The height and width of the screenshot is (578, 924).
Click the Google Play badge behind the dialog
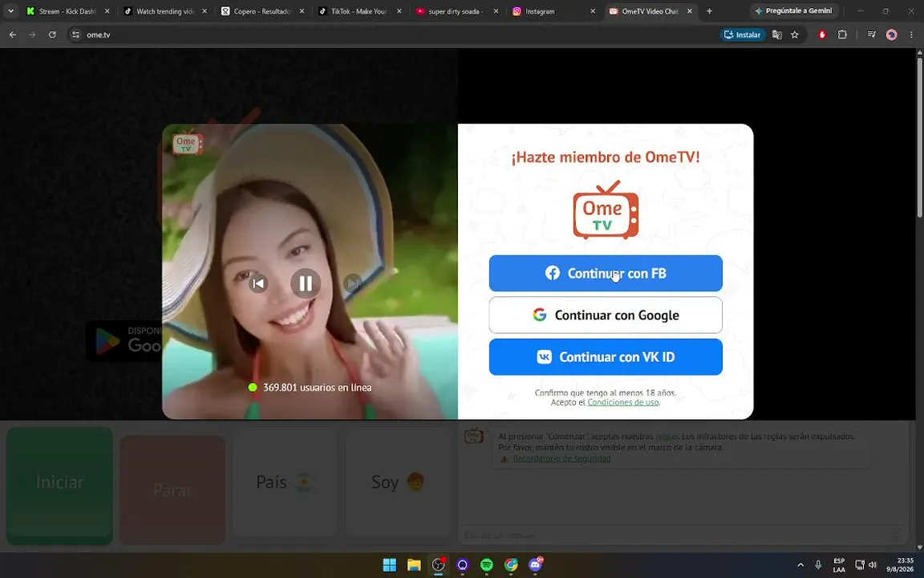coord(124,340)
